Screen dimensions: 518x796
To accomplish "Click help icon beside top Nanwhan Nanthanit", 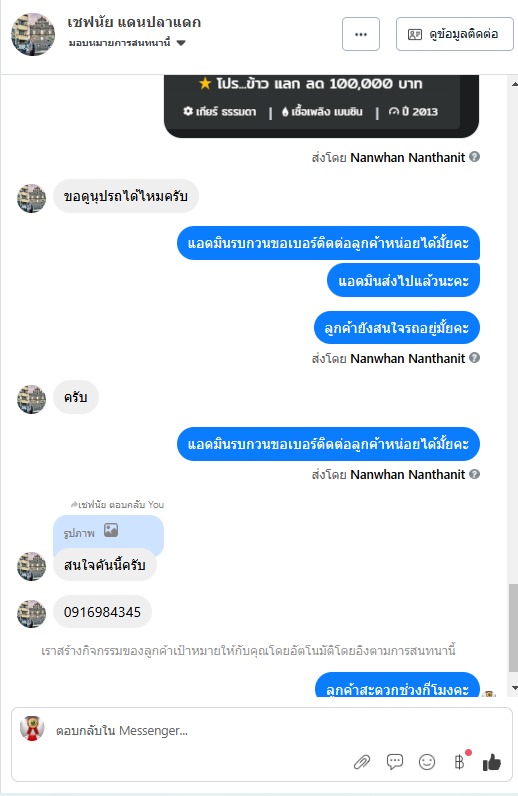I will click(x=474, y=157).
